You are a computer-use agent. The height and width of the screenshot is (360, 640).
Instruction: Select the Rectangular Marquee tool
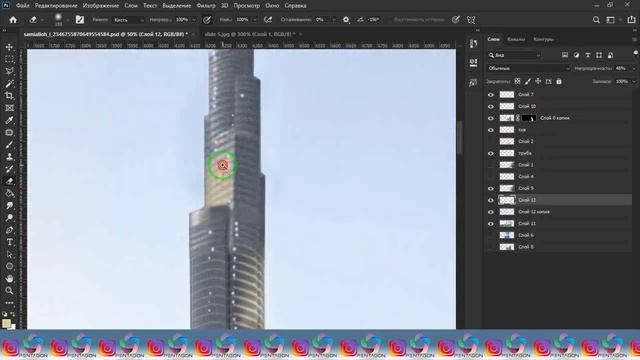[x=9, y=59]
